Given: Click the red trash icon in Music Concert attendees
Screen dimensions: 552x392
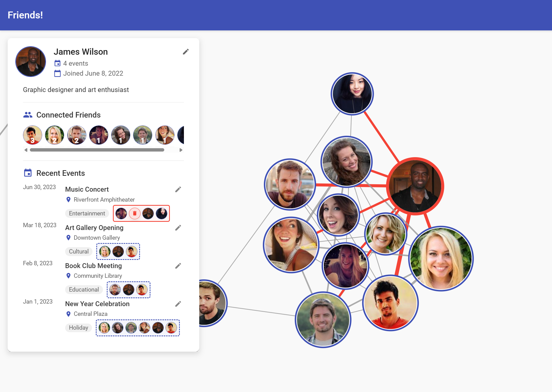Looking at the screenshot, I should pos(135,213).
